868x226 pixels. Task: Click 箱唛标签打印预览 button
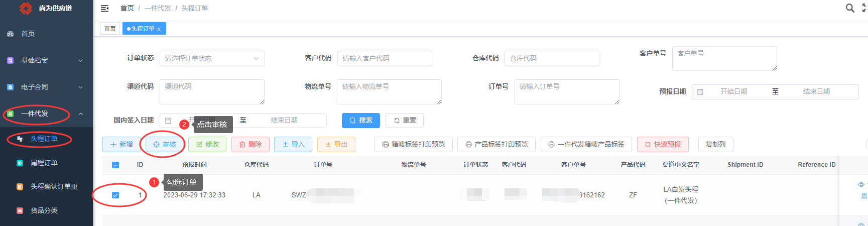tap(414, 144)
